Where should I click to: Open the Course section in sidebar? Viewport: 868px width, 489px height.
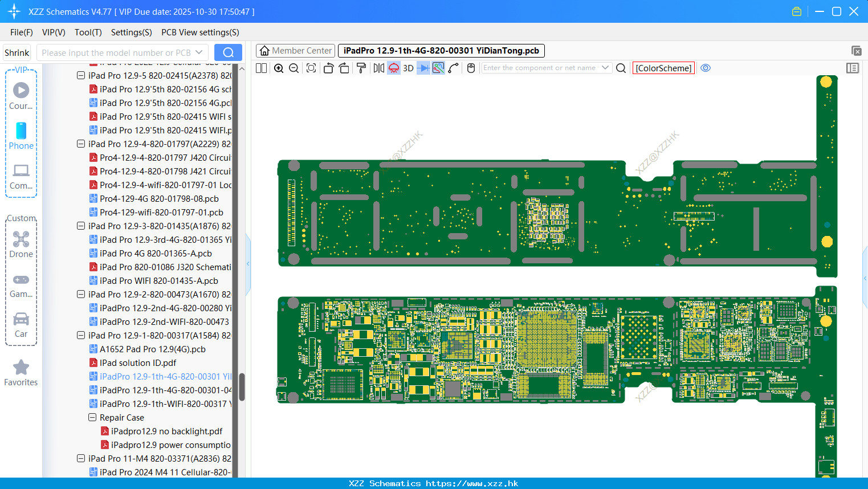pyautogui.click(x=21, y=96)
